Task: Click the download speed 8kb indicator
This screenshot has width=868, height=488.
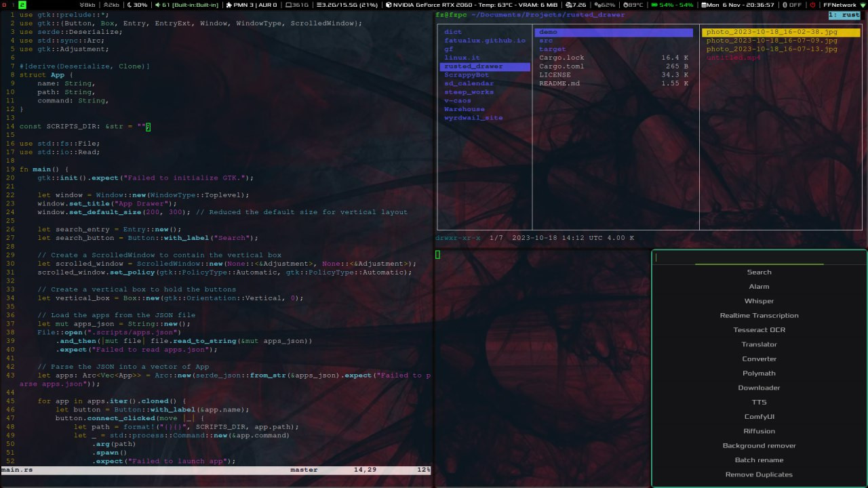Action: [x=86, y=5]
